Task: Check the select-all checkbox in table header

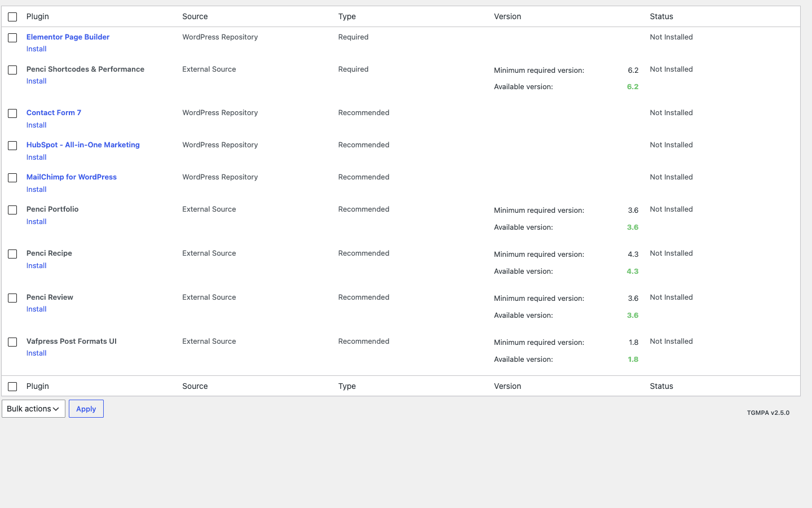Action: (12, 17)
